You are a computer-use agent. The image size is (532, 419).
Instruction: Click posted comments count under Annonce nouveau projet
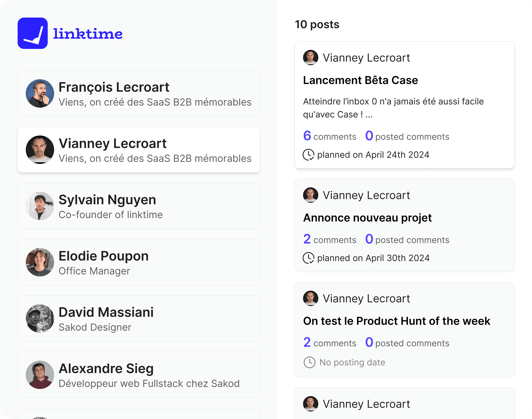tap(407, 240)
